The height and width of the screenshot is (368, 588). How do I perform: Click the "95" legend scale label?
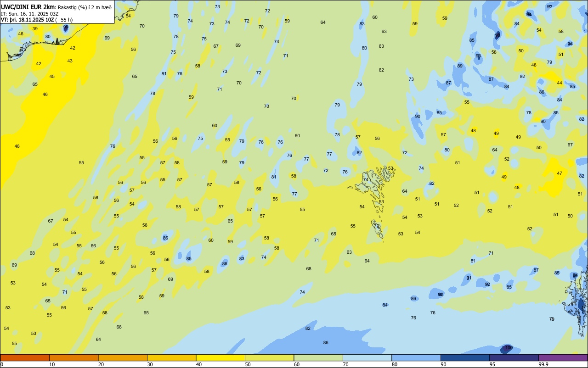coord(492,364)
